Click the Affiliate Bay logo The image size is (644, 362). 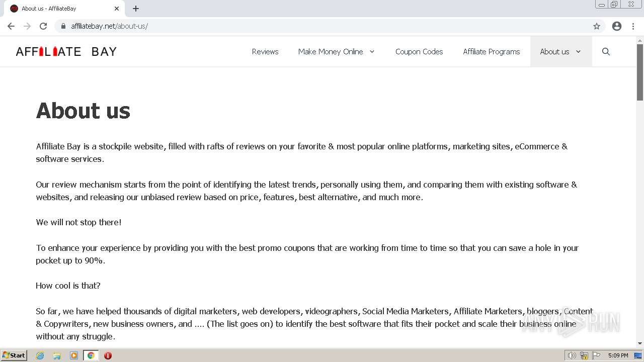[66, 51]
